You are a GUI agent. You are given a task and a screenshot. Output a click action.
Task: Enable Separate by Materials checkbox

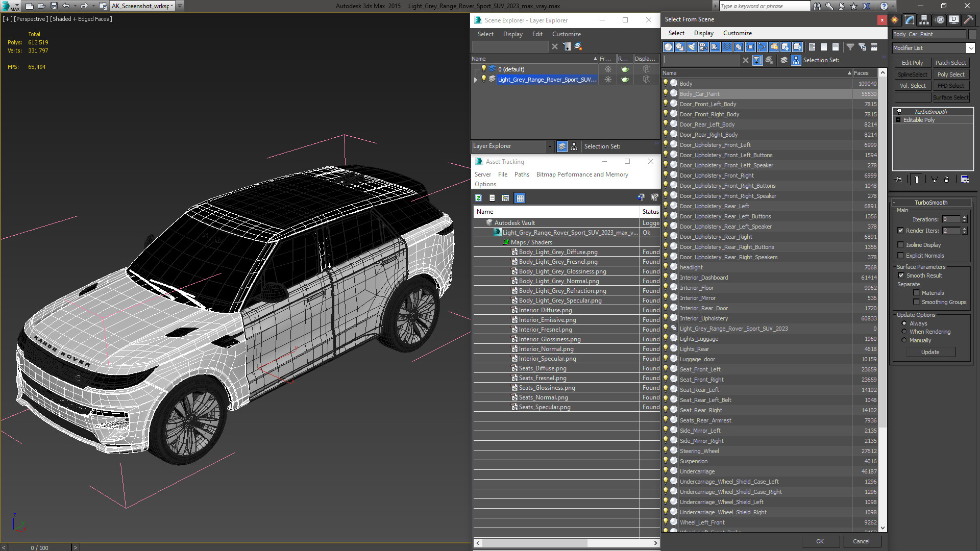click(916, 293)
